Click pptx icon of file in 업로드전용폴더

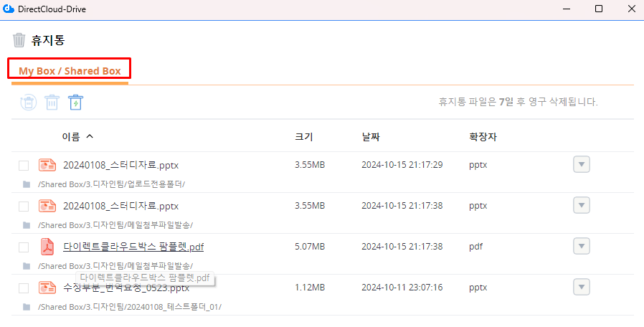tap(47, 165)
